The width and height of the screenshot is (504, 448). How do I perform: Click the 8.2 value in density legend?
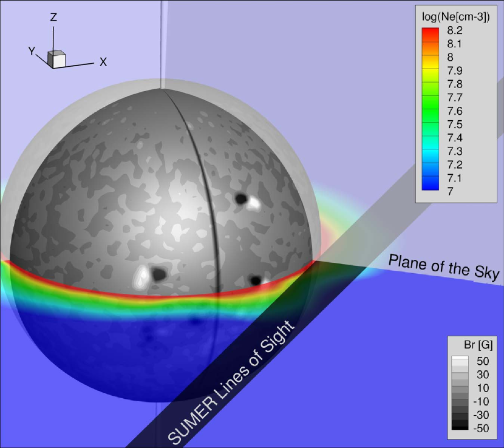click(455, 30)
